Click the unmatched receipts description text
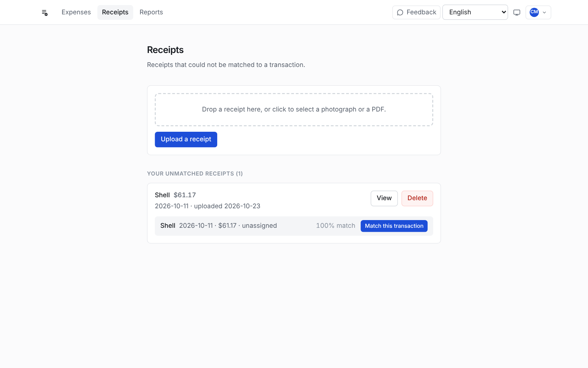 [x=226, y=65]
